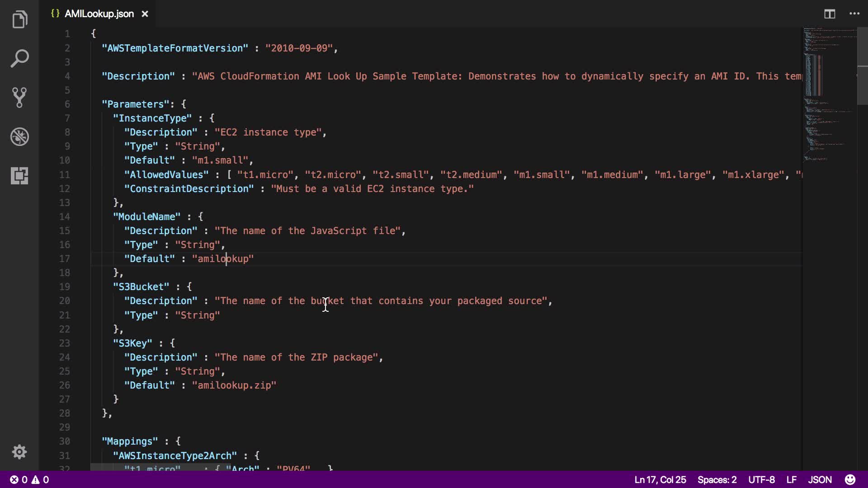Open the Debug view
Viewport: 868px width, 488px height.
pyautogui.click(x=19, y=136)
